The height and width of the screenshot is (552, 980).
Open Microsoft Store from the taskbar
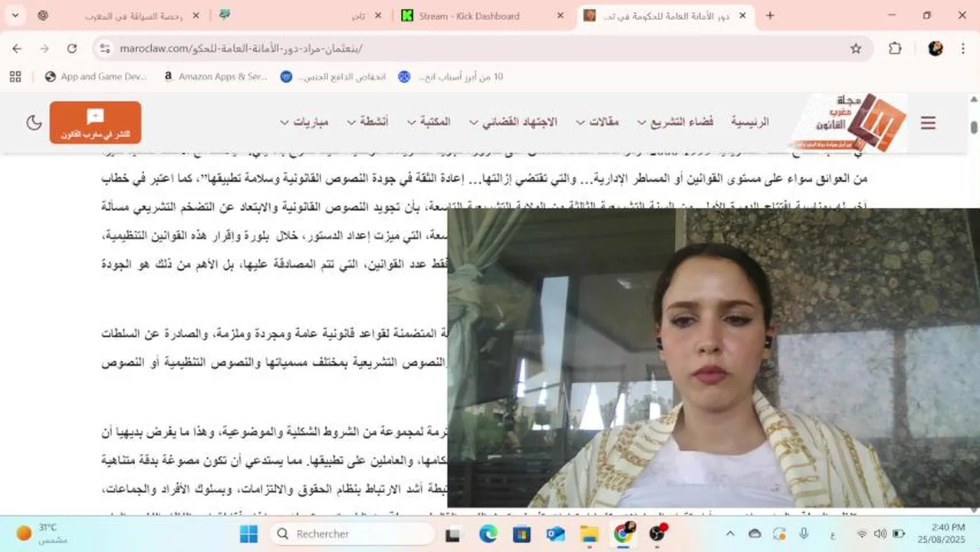click(521, 534)
